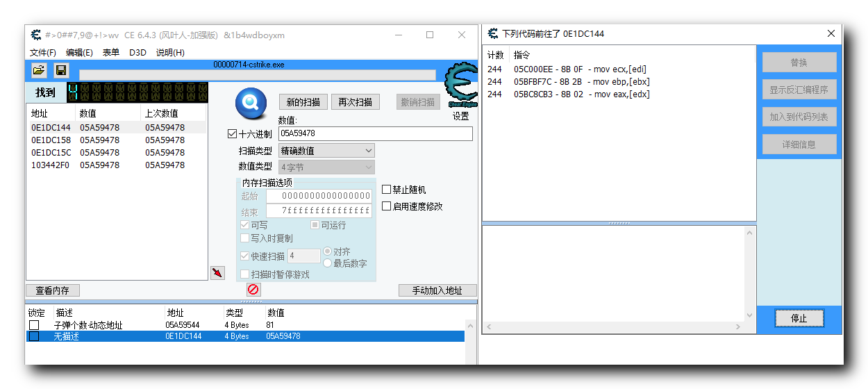
Task: Click the 替换 replace button
Action: (x=799, y=63)
